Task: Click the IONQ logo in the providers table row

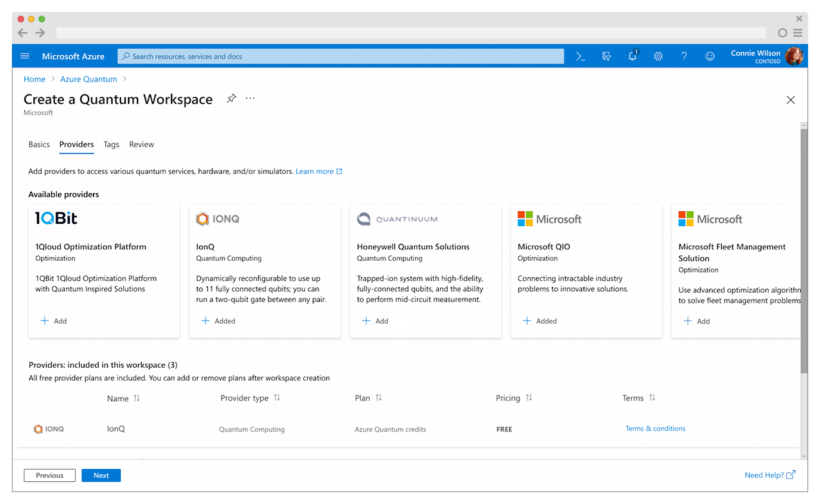Action: click(x=49, y=428)
